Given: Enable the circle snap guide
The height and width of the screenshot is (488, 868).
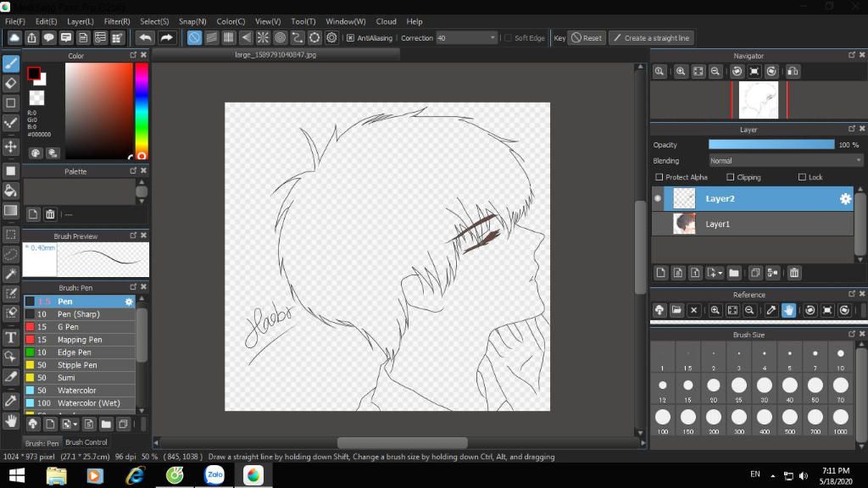Looking at the screenshot, I should pos(280,37).
